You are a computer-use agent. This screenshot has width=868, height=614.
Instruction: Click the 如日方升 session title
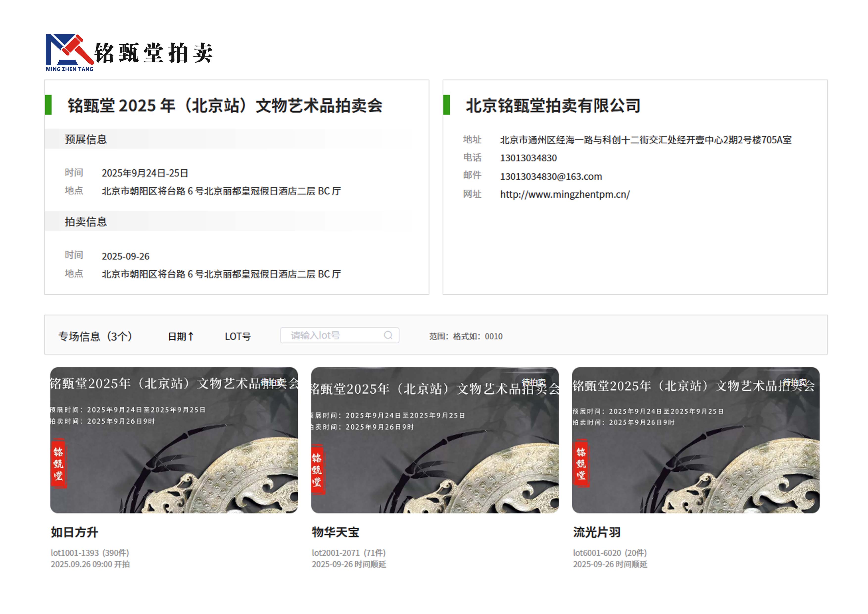pyautogui.click(x=74, y=532)
